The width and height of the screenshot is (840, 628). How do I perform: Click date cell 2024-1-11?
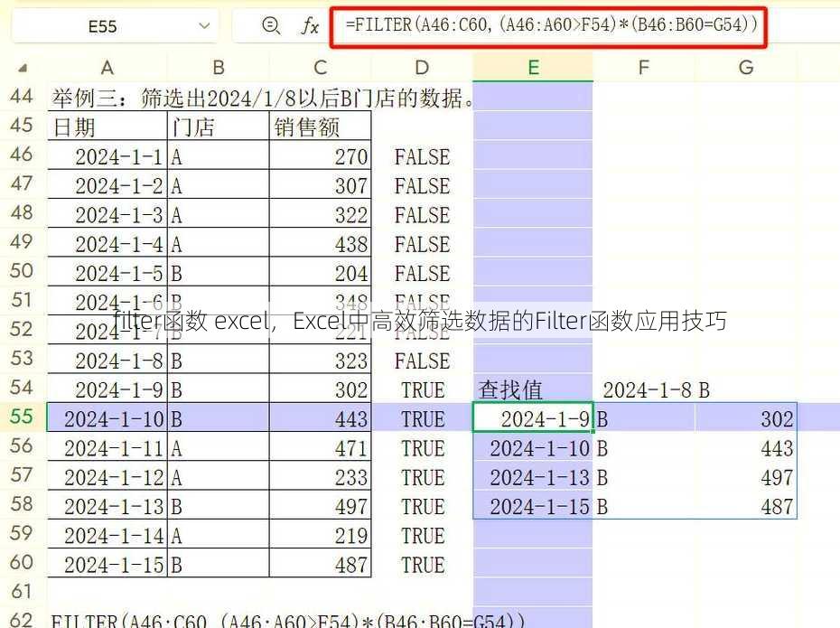(x=107, y=447)
